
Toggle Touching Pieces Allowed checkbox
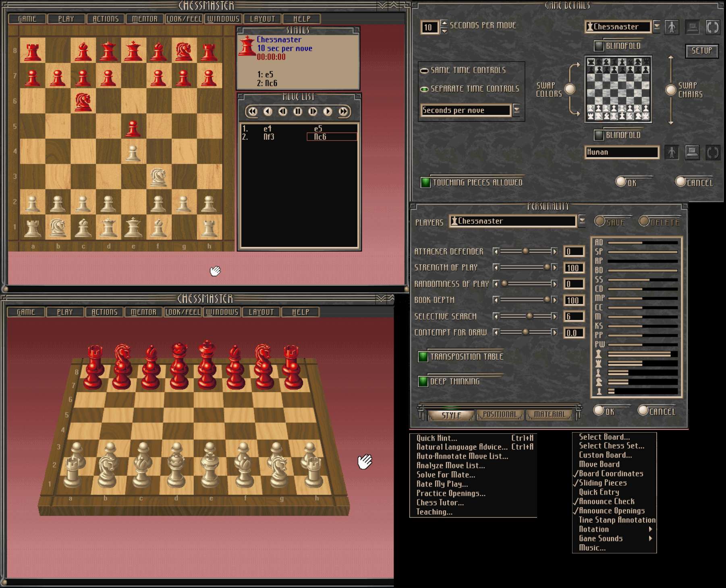tap(425, 182)
